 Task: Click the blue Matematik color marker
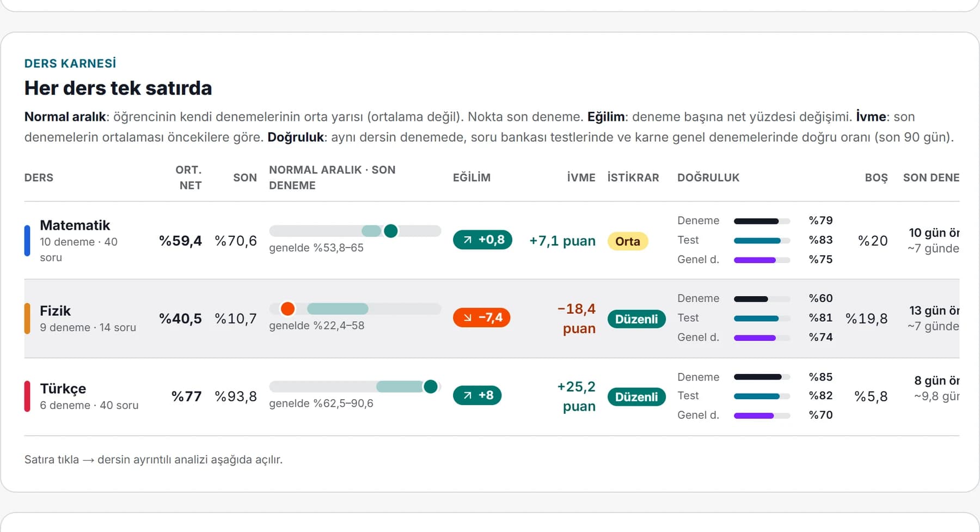pyautogui.click(x=27, y=241)
